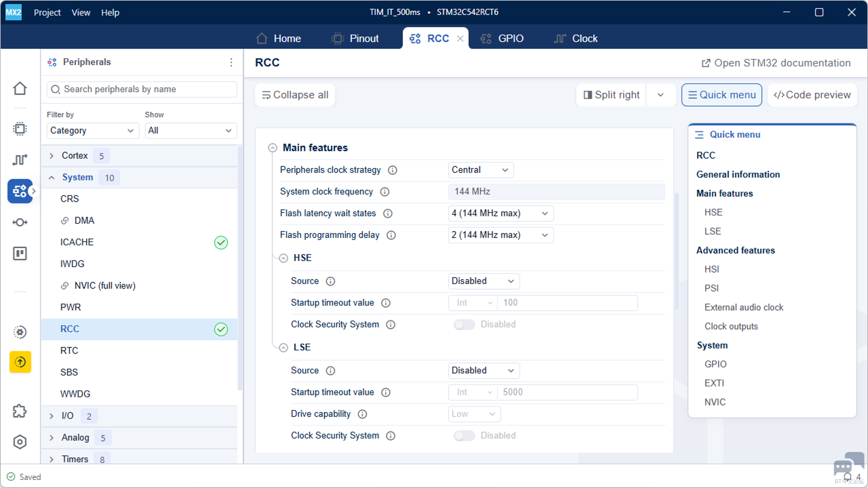The image size is (868, 488).
Task: Click the Collapse all button
Action: coord(295,95)
